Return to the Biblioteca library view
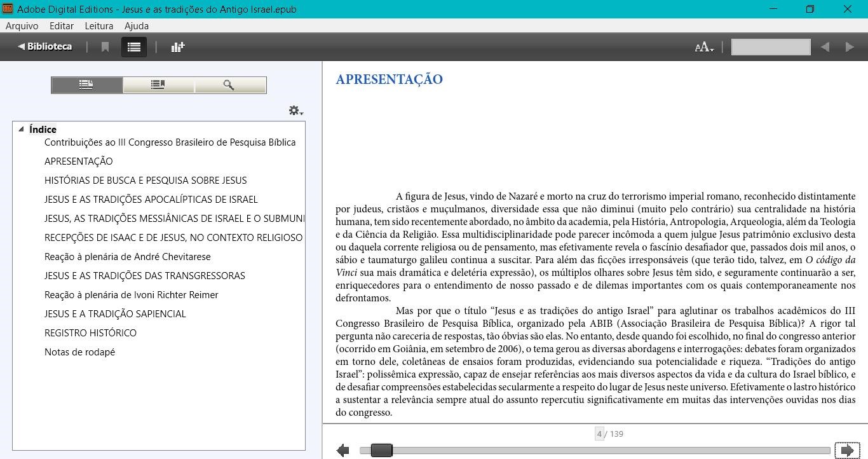868x459 pixels. (44, 46)
